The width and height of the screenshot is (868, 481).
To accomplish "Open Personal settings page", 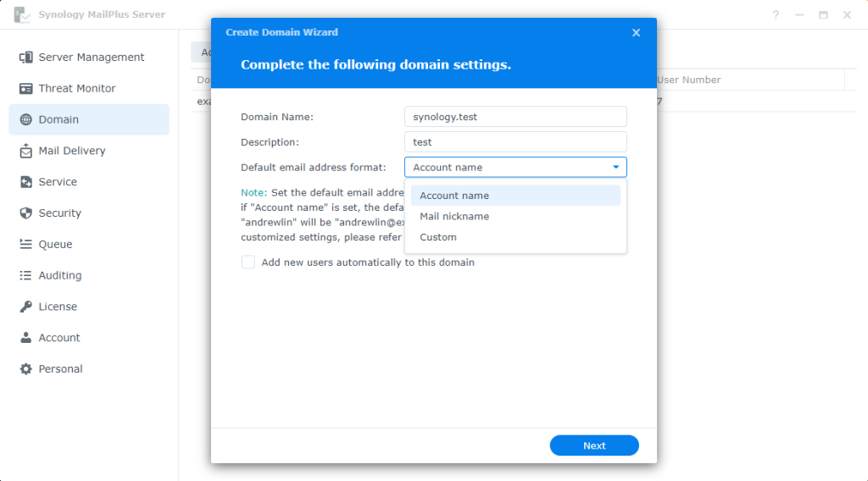I will tap(89, 368).
